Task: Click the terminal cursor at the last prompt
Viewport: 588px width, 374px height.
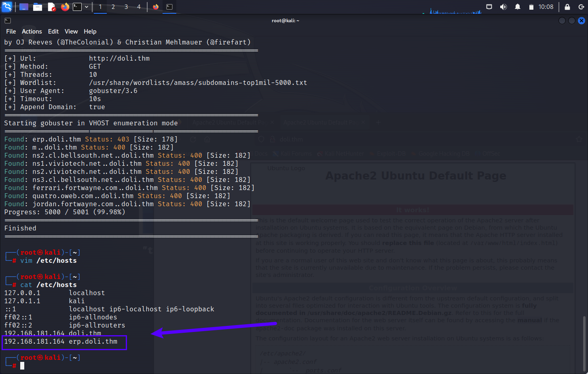Action: (x=22, y=366)
